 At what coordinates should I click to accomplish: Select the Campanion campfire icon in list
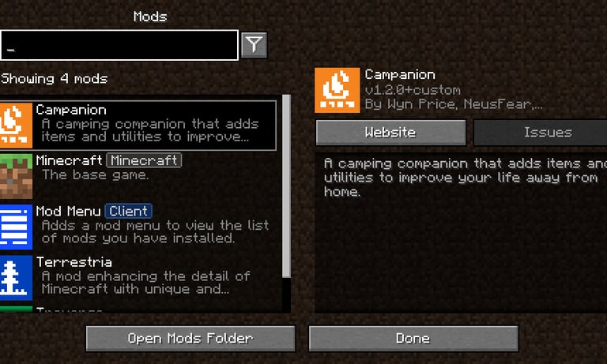click(x=16, y=126)
